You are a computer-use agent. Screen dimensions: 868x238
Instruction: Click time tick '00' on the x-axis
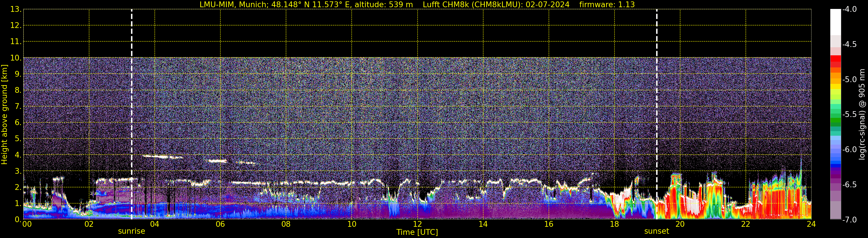click(27, 224)
